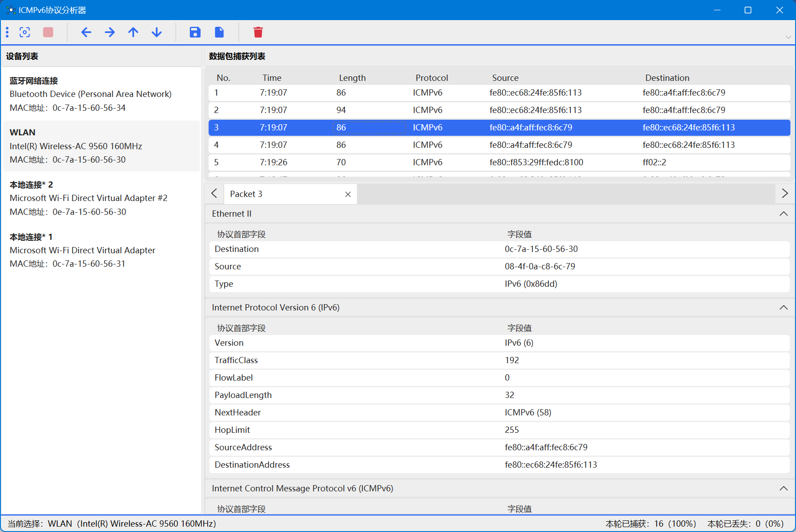Select the 本地连接* 1 adapter
The width and height of the screenshot is (796, 532).
point(101,250)
